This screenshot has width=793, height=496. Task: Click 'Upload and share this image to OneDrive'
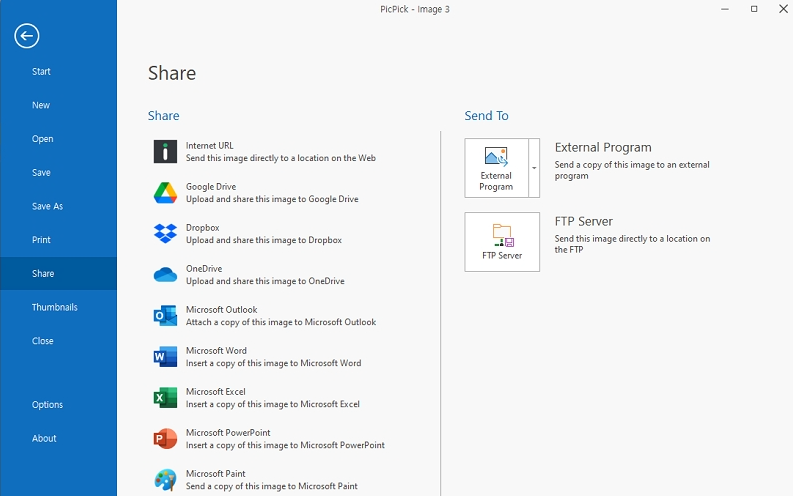coord(265,281)
